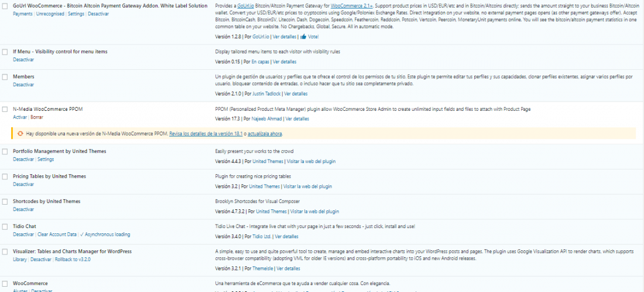Deactivate the Visualizer plugin

41,260
